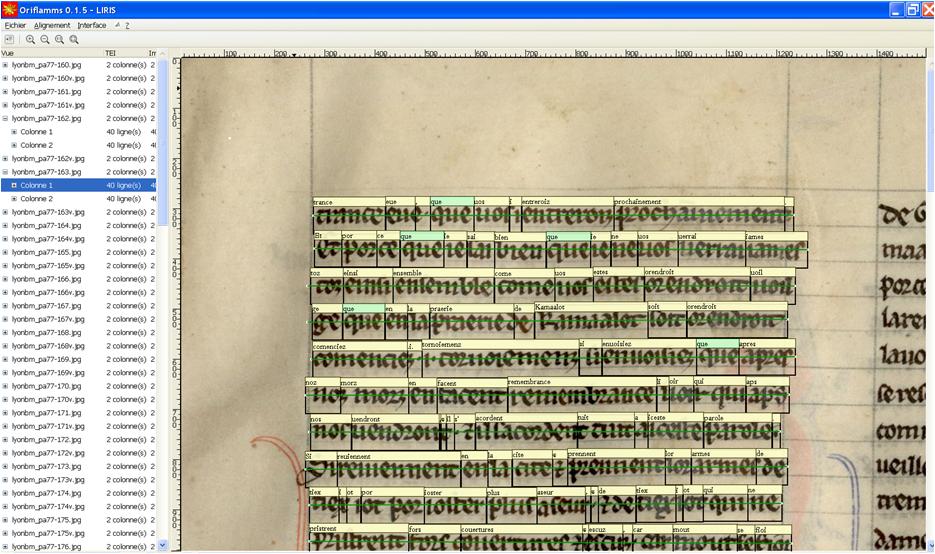The width and height of the screenshot is (935, 554).
Task: Expand the selected Colonne 1 node
Action: pos(14,185)
